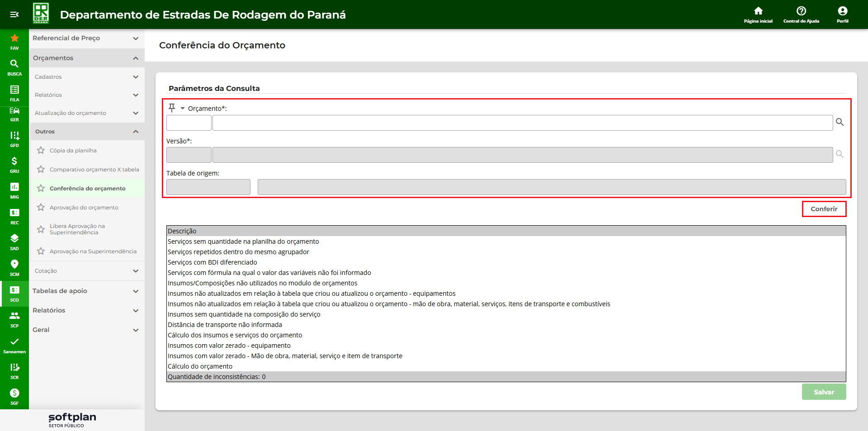This screenshot has width=868, height=431.
Task: Click the hamburger menu collapse icon
Action: (x=14, y=14)
